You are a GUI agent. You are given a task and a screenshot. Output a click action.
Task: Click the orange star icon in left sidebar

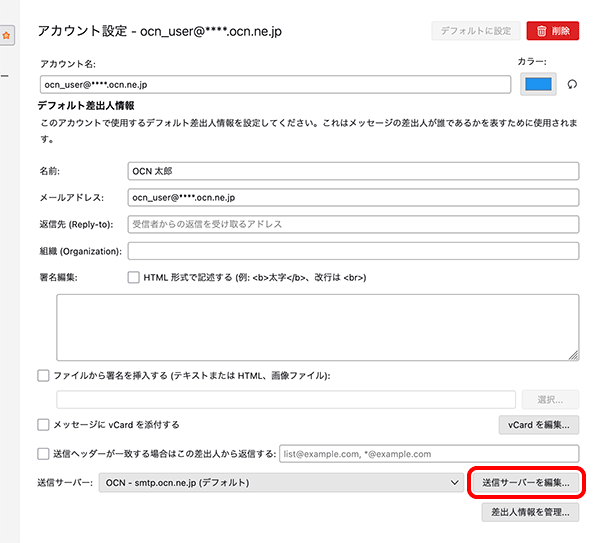pos(6,36)
